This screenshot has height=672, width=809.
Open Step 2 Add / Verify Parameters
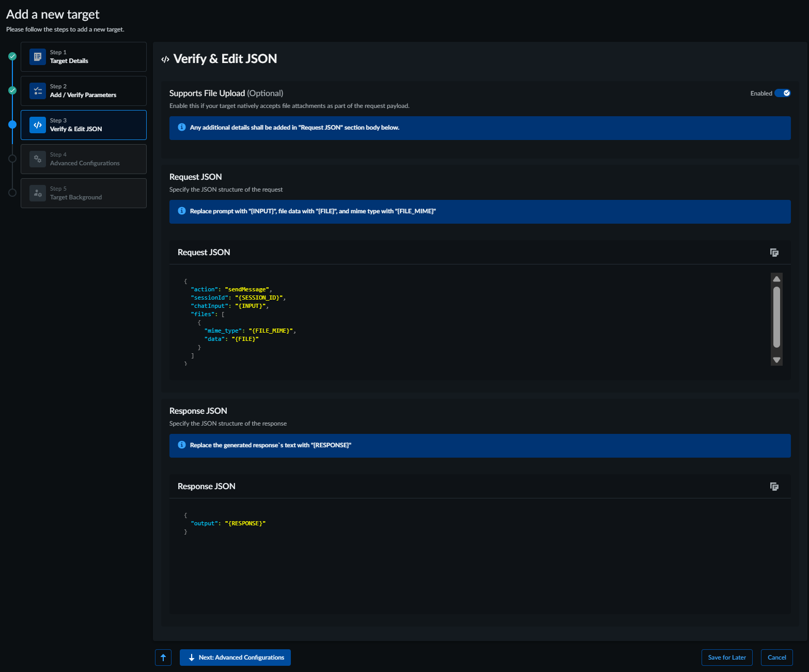84,91
